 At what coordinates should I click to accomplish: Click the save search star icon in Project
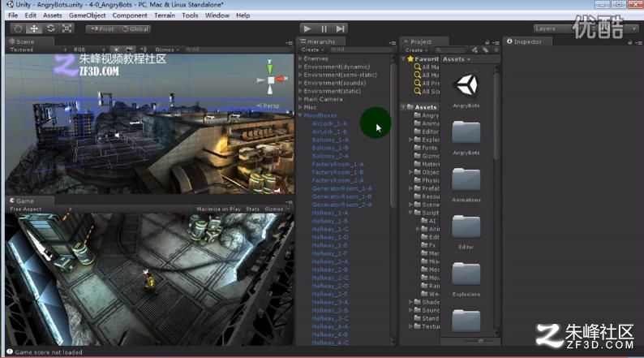496,50
